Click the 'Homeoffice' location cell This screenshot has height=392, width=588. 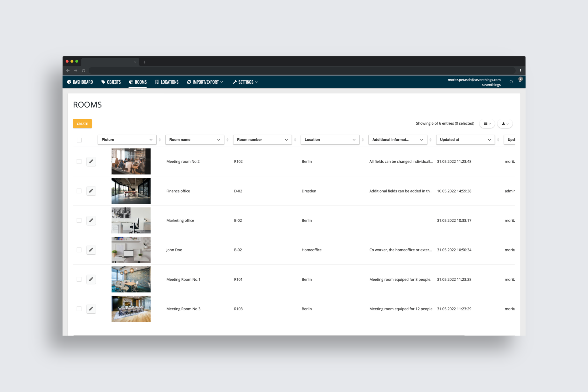(x=311, y=250)
